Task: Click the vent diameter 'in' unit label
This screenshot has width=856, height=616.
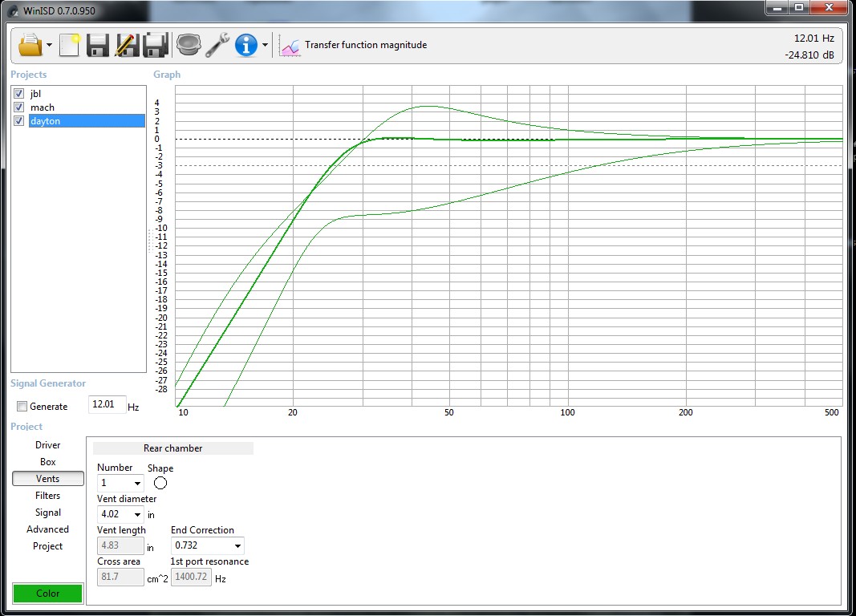Action: 151,515
